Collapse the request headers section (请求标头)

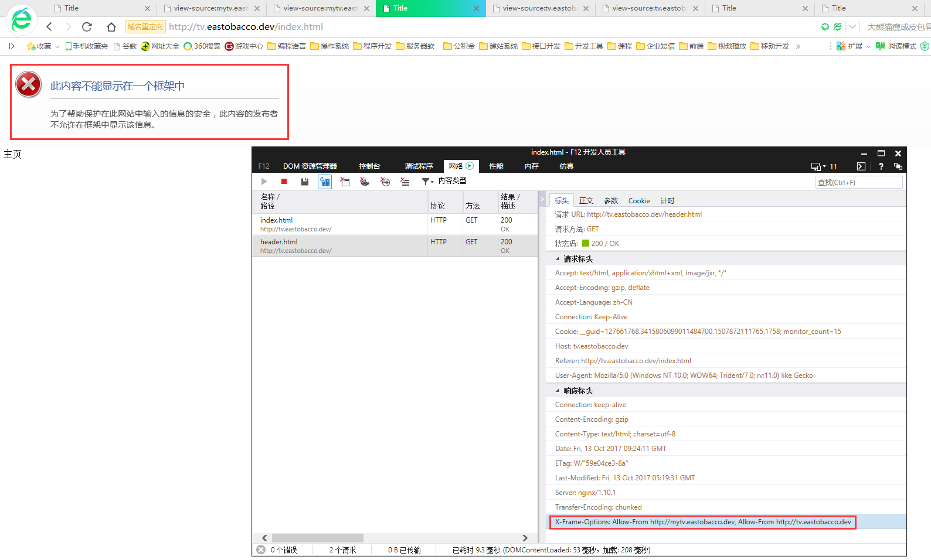click(558, 259)
